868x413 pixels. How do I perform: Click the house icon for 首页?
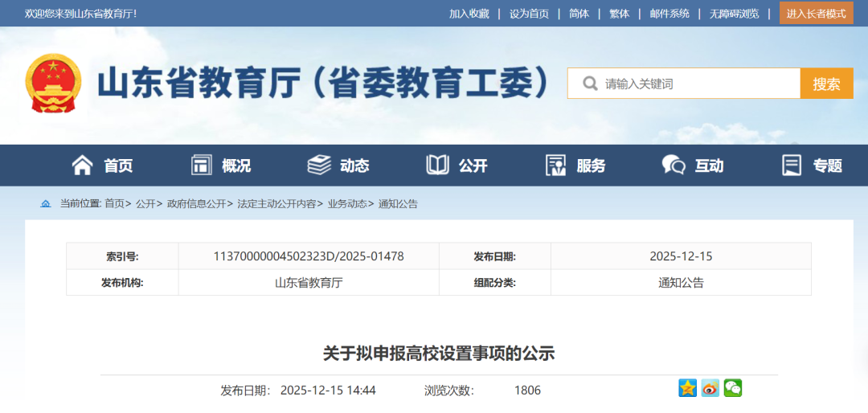(82, 166)
